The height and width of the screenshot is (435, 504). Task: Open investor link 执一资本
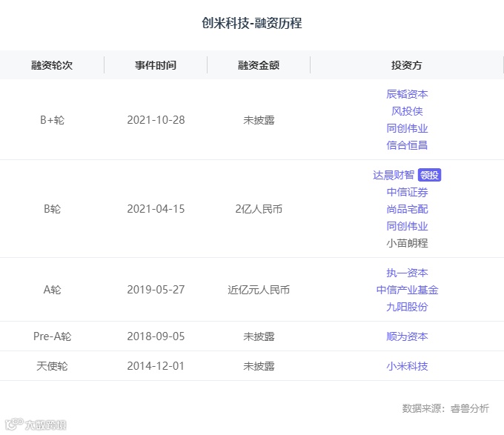coord(407,273)
